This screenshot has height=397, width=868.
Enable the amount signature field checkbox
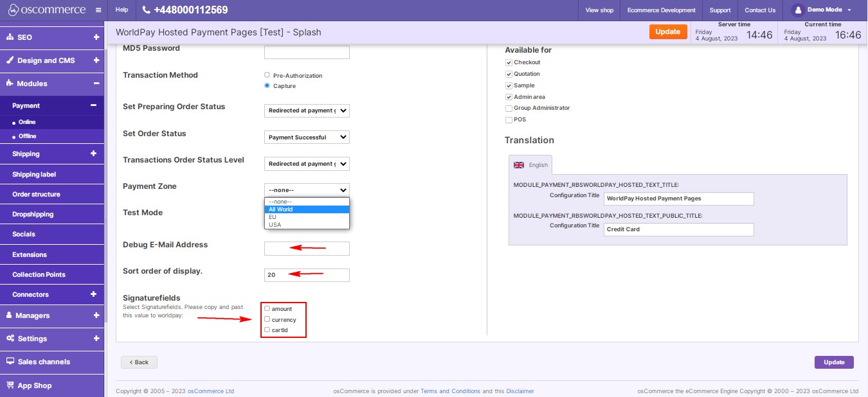[x=267, y=308]
